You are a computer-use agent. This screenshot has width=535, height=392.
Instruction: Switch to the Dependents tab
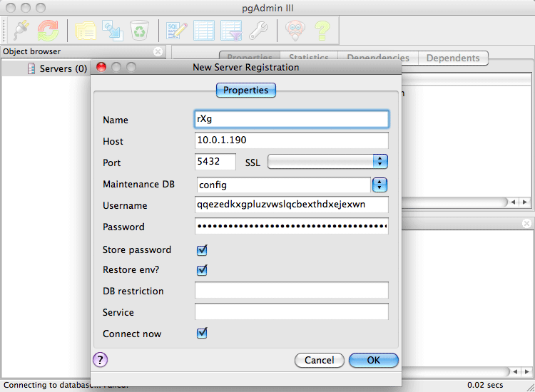pyautogui.click(x=453, y=58)
